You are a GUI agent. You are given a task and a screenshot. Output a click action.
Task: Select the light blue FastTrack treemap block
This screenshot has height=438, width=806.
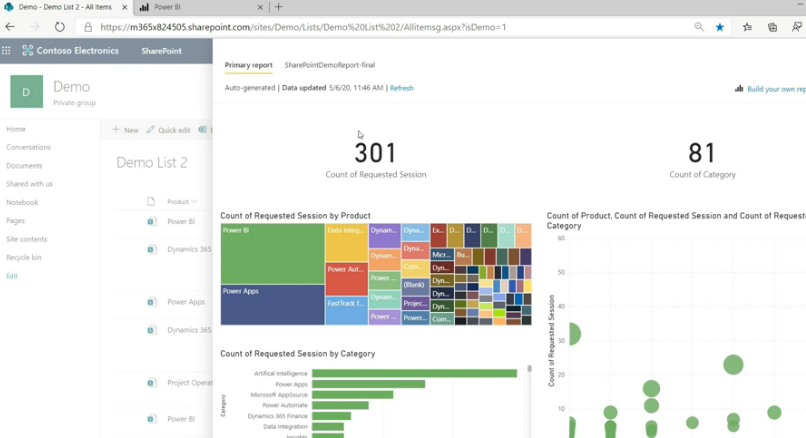[x=346, y=311]
